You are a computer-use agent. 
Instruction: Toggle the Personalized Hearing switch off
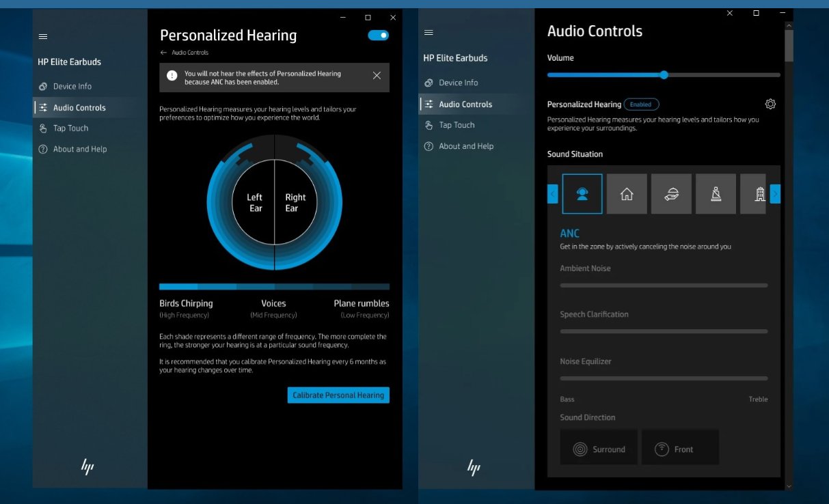(x=378, y=35)
